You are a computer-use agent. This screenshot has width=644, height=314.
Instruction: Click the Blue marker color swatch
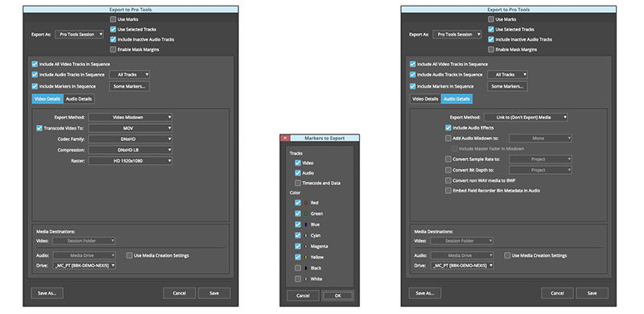[306, 225]
